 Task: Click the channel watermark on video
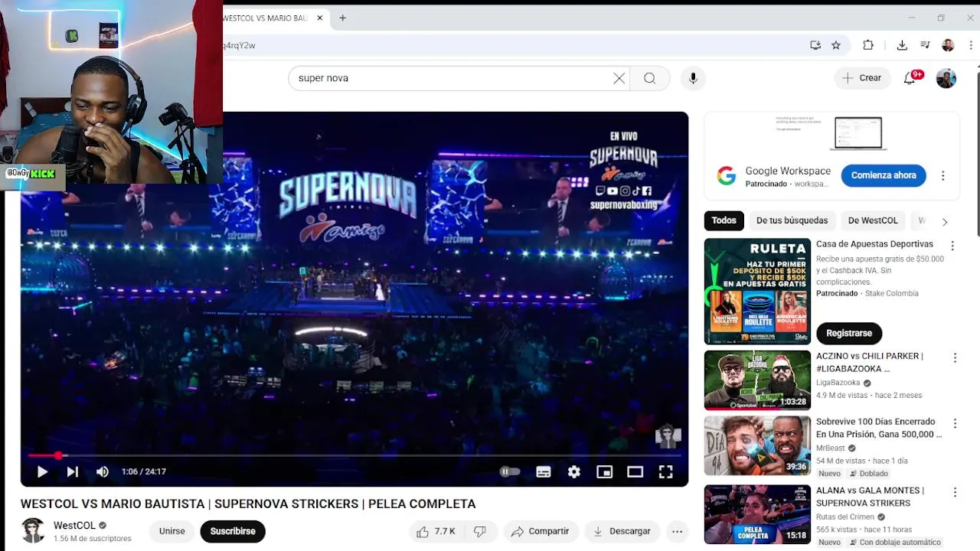point(668,436)
